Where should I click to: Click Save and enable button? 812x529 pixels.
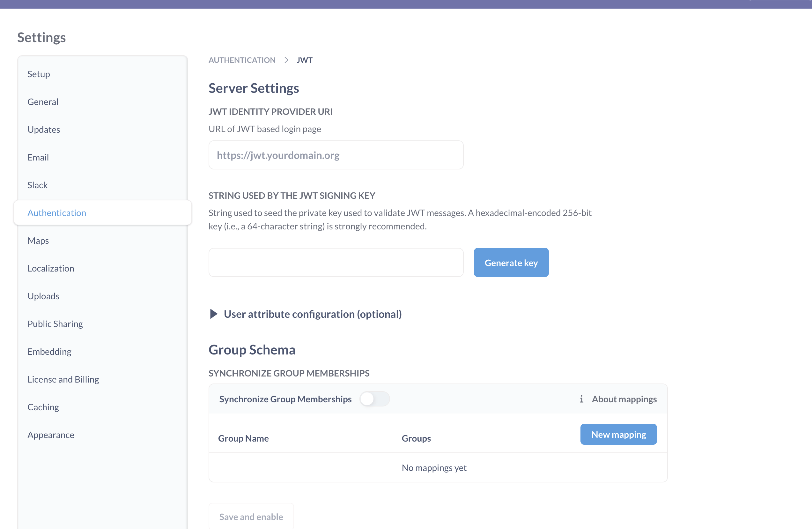(x=251, y=517)
